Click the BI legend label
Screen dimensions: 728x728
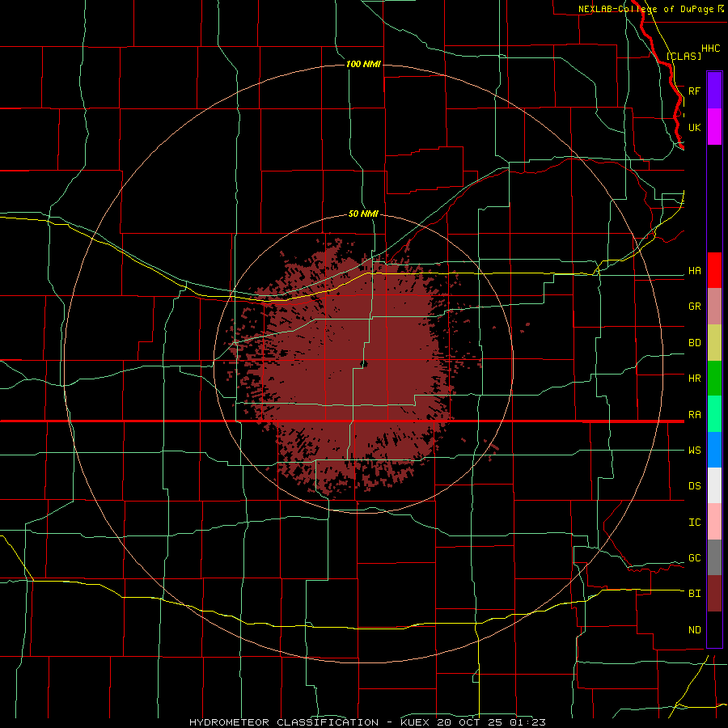pyautogui.click(x=694, y=594)
